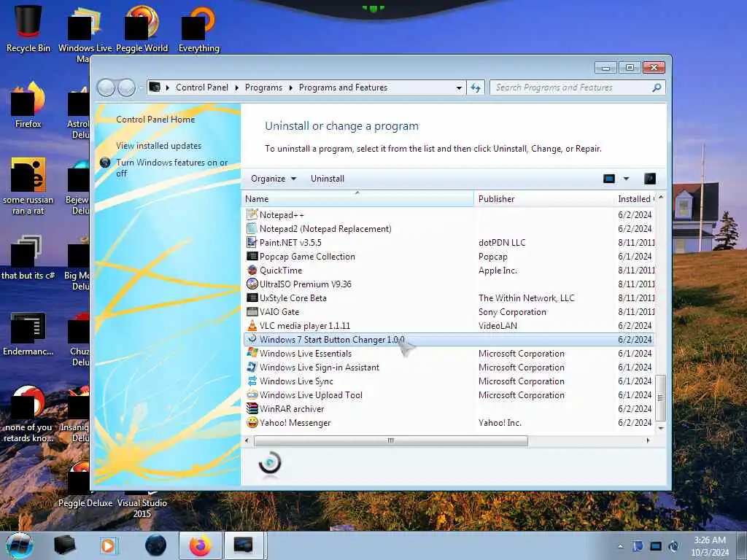
Task: Open the Everything desktop shortcut
Action: pos(198,28)
